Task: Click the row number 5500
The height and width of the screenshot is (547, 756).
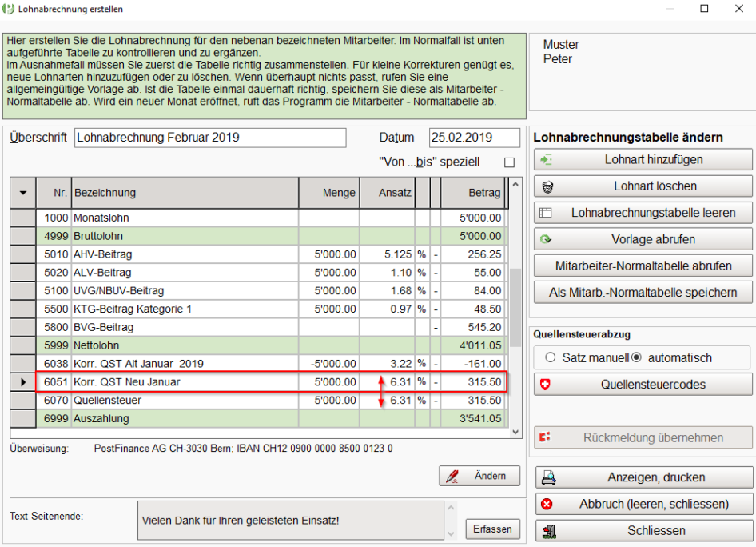Action: [56, 309]
